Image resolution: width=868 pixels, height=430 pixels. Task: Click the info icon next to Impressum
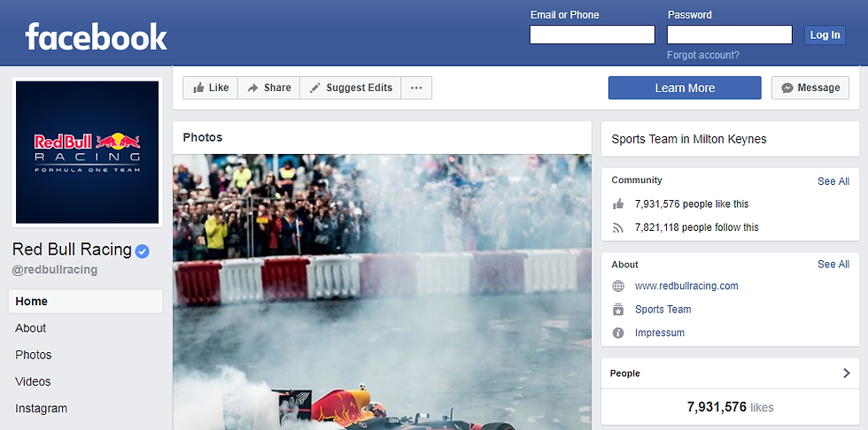tap(618, 333)
